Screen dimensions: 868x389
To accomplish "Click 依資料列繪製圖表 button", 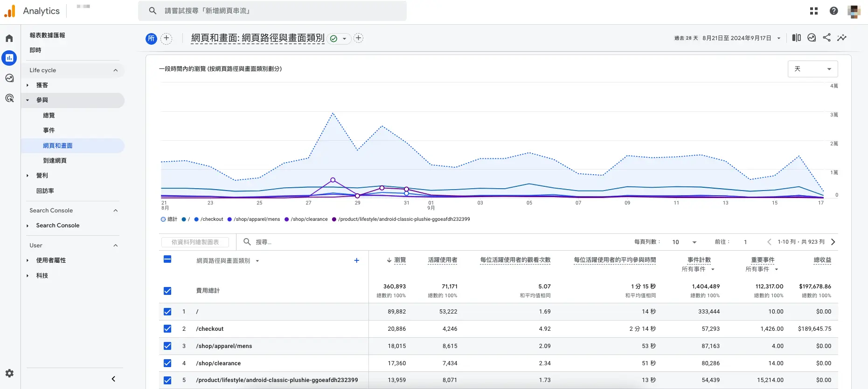I will (195, 242).
